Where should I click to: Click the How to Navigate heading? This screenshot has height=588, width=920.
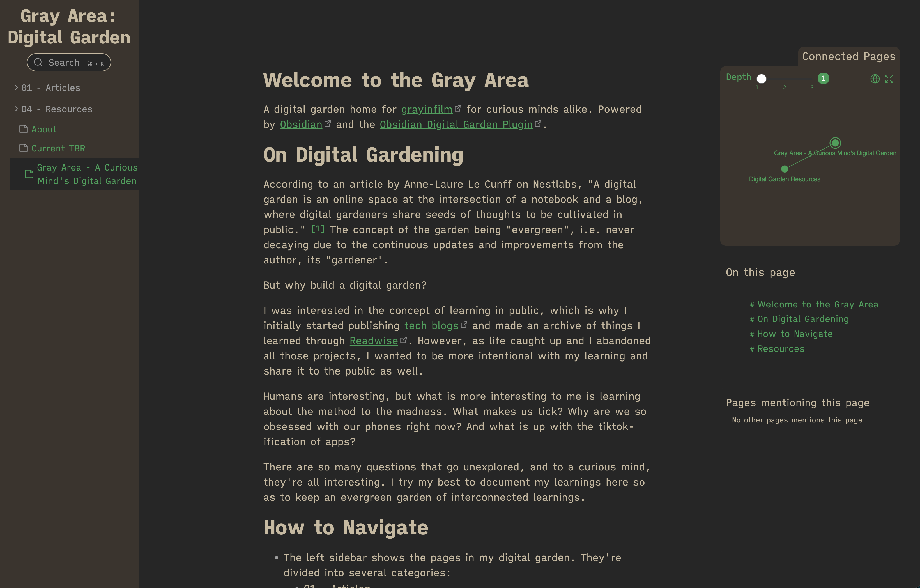[346, 528]
